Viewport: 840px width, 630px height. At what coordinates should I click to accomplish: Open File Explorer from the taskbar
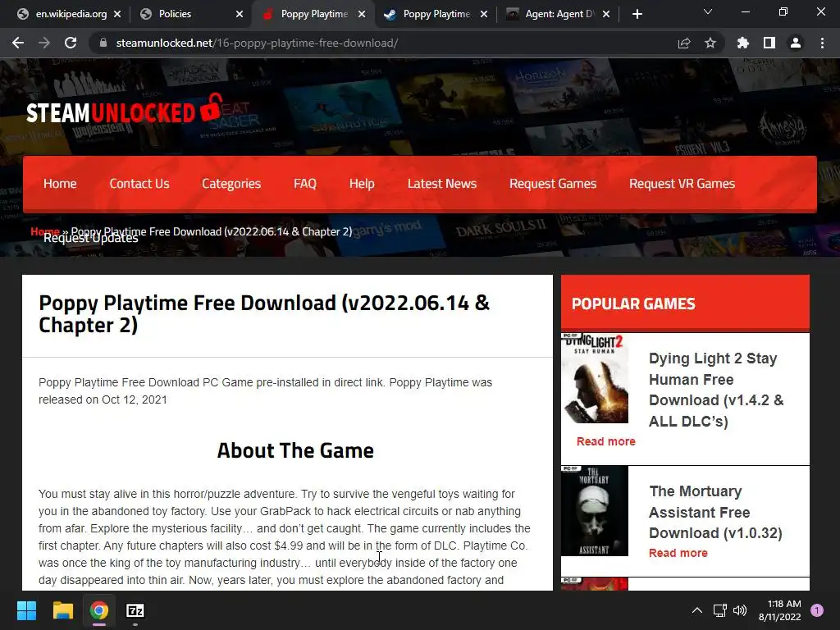coord(62,610)
